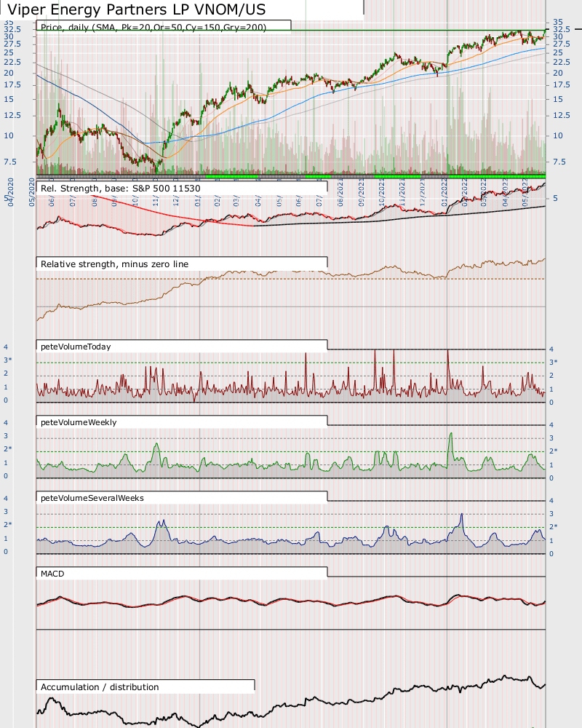Viewport: 582px width, 728px height.
Task: Click the 5 on the Rel. Strength right axis
Action: click(x=555, y=198)
